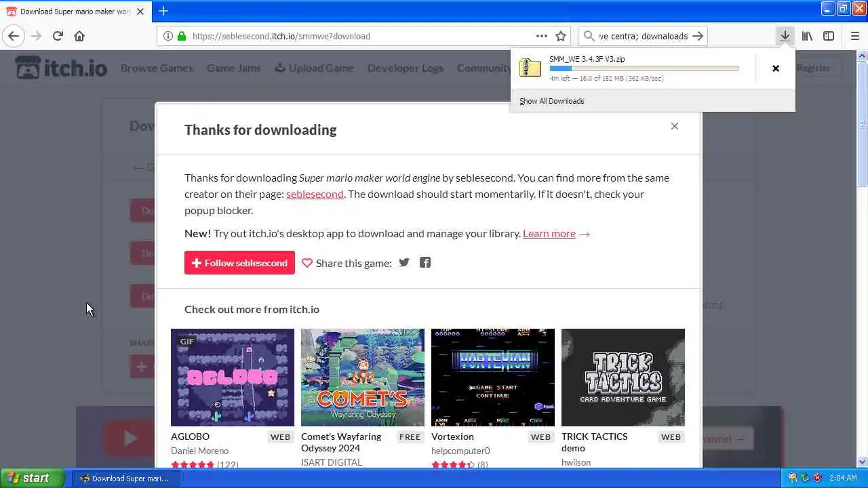Open the browser home page

pos(79,36)
